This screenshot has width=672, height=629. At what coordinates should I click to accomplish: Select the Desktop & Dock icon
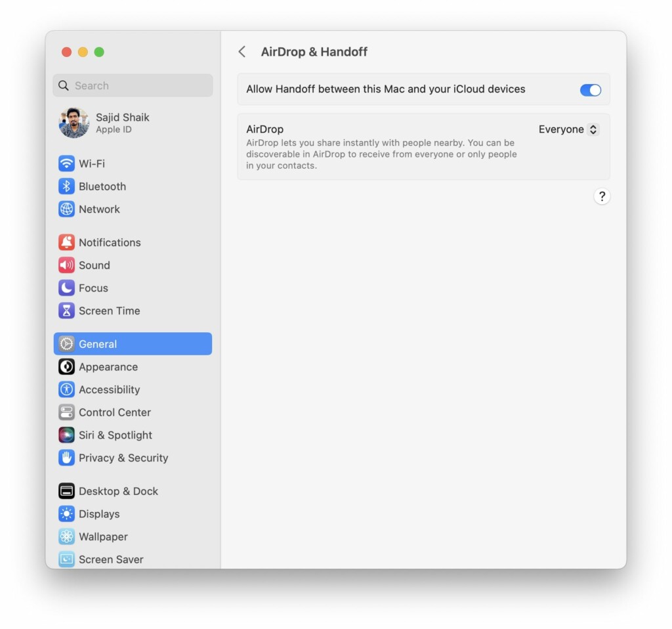click(66, 491)
